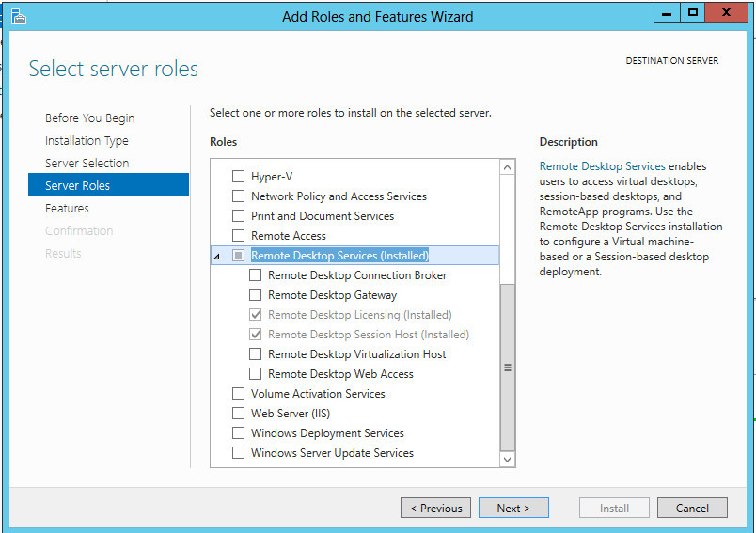The image size is (756, 533).
Task: Check the Remote Desktop Web Access checkbox
Action: [x=255, y=374]
